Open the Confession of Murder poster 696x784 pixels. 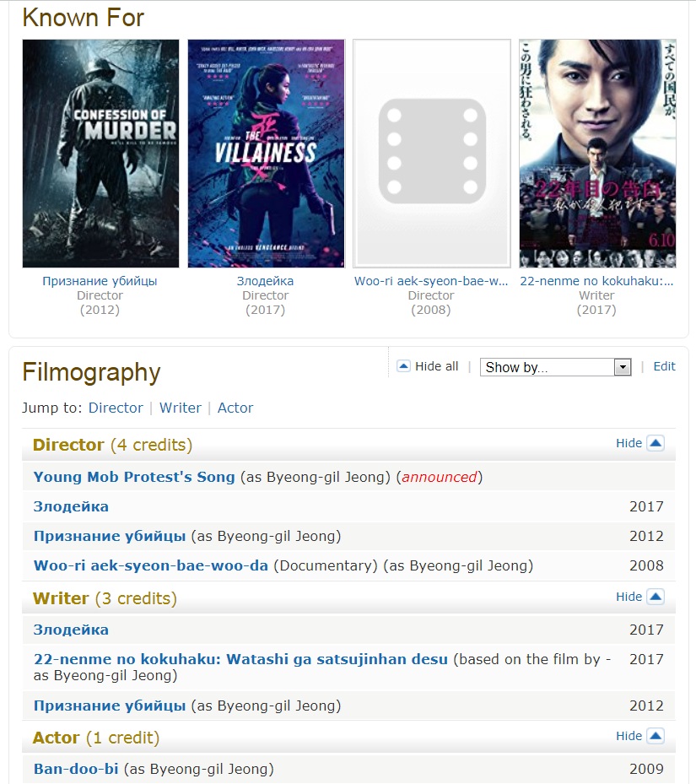[100, 154]
